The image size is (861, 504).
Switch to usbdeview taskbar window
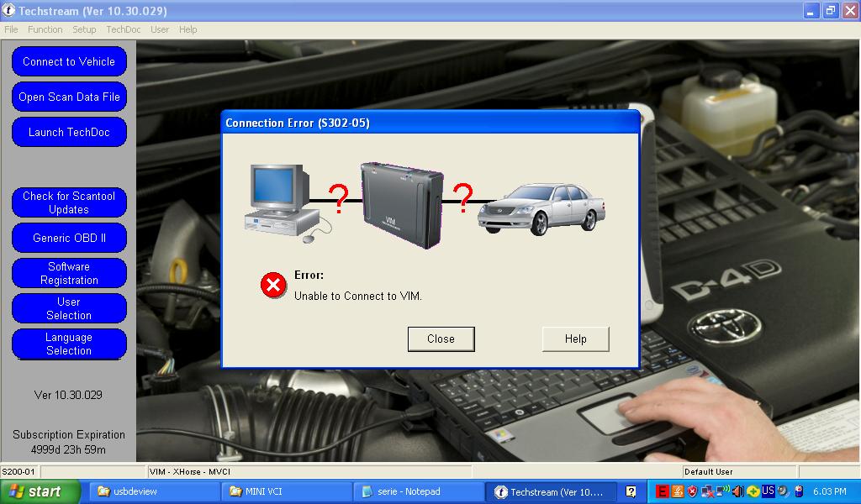pos(156,492)
